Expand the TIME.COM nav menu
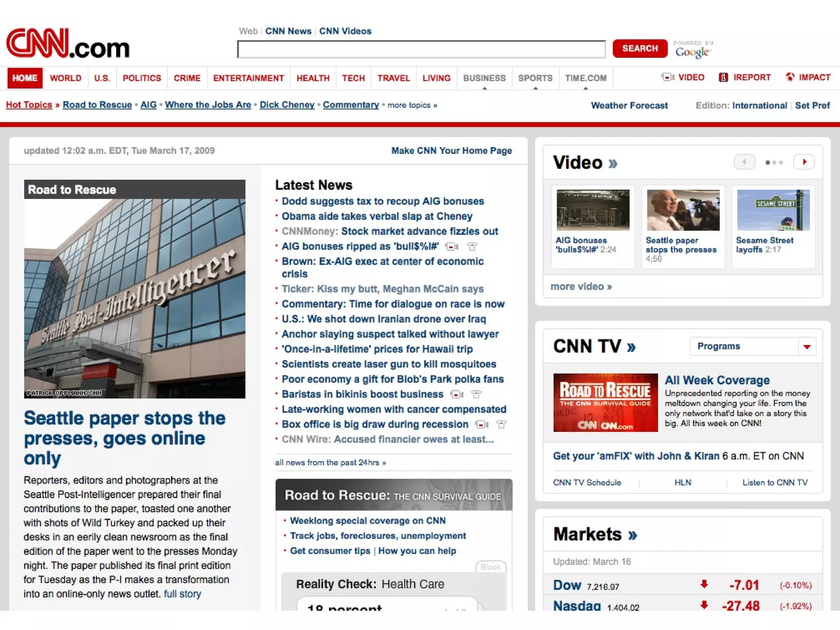The width and height of the screenshot is (840, 630). coord(586,78)
